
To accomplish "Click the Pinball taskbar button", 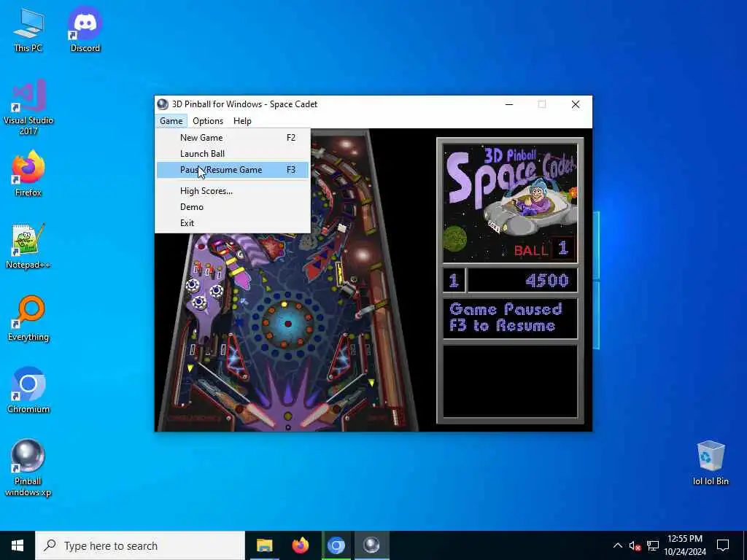I will tap(371, 545).
